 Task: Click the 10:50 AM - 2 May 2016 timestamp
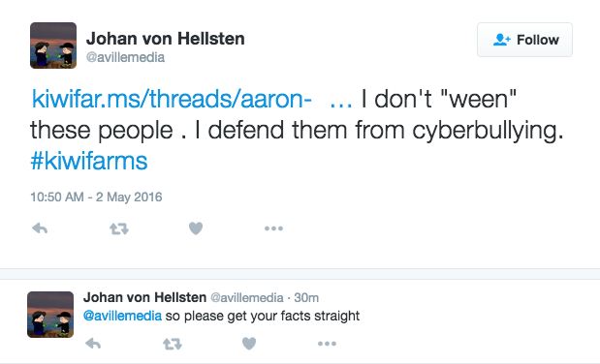pyautogui.click(x=96, y=197)
